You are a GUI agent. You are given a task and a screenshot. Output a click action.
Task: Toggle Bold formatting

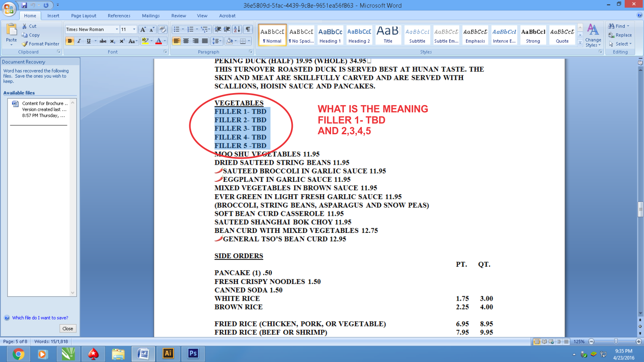pos(70,41)
